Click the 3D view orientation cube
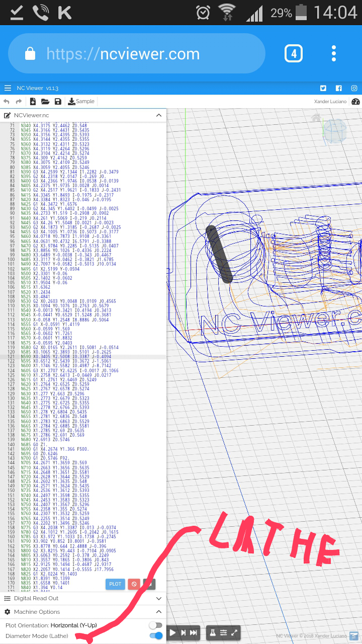The height and width of the screenshot is (644, 362). 335,131
